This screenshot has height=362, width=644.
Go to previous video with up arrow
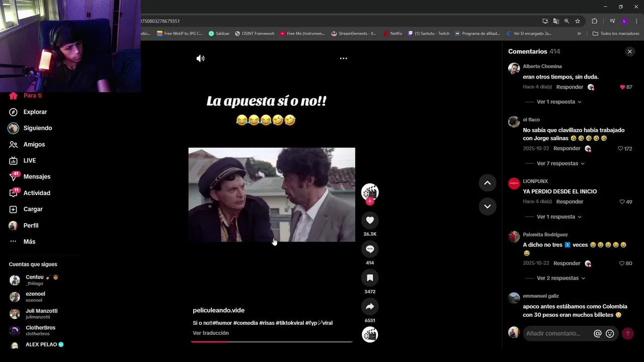coord(487,183)
